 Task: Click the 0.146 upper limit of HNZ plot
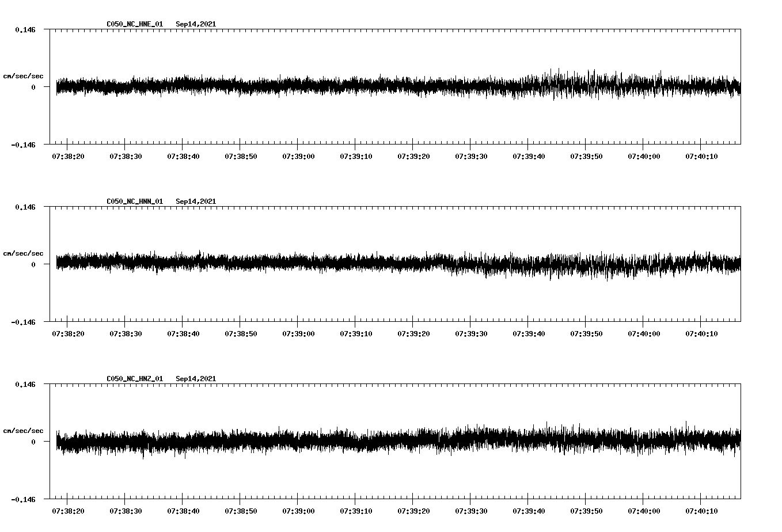point(25,384)
